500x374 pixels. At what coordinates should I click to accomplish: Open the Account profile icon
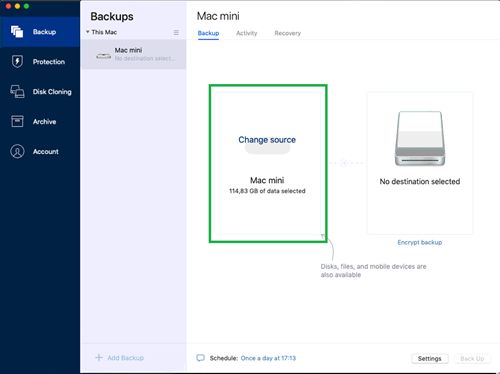click(x=17, y=151)
